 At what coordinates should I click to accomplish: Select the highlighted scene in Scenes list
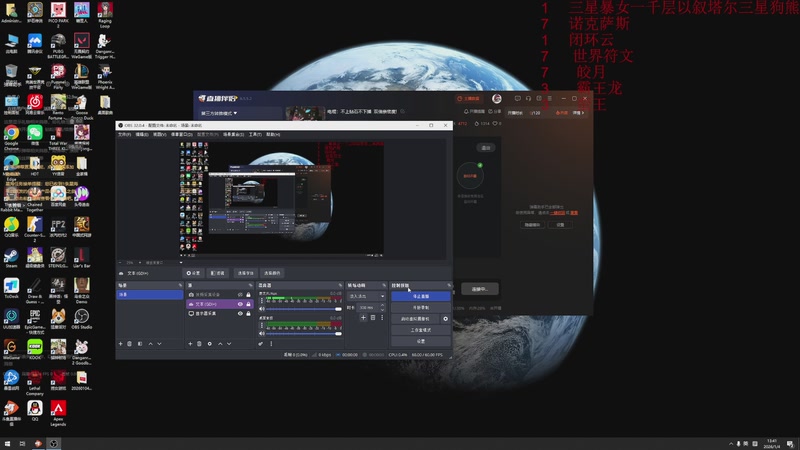149,295
